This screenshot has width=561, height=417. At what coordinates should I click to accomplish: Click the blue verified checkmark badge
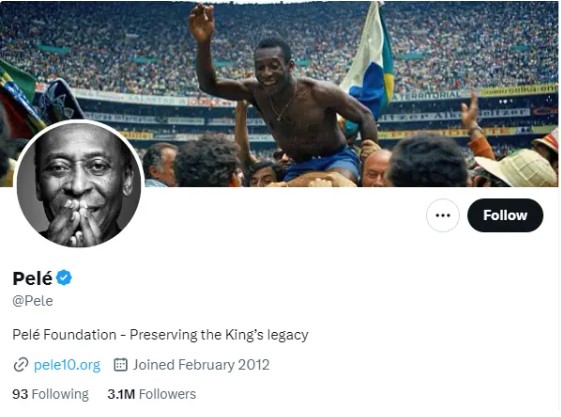pyautogui.click(x=64, y=278)
